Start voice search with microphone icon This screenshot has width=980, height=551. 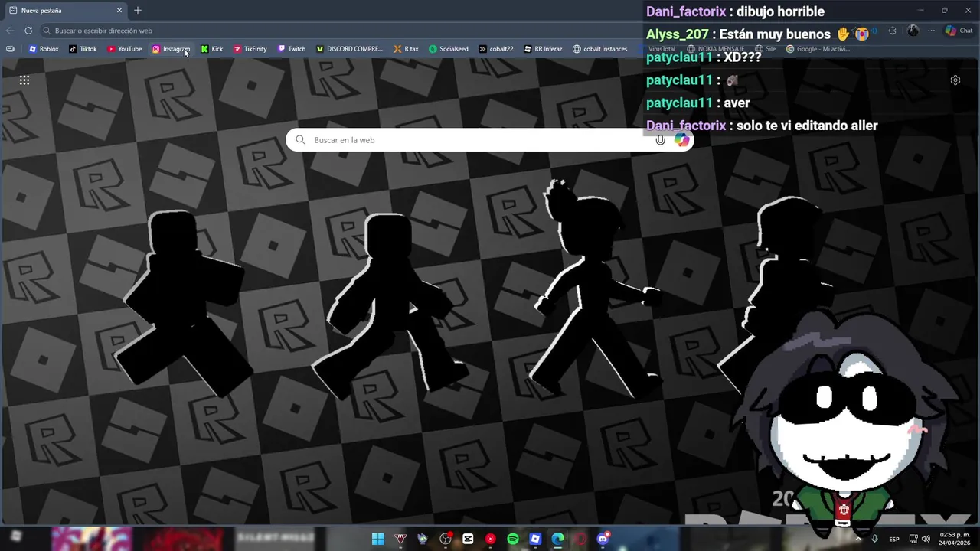click(x=660, y=140)
